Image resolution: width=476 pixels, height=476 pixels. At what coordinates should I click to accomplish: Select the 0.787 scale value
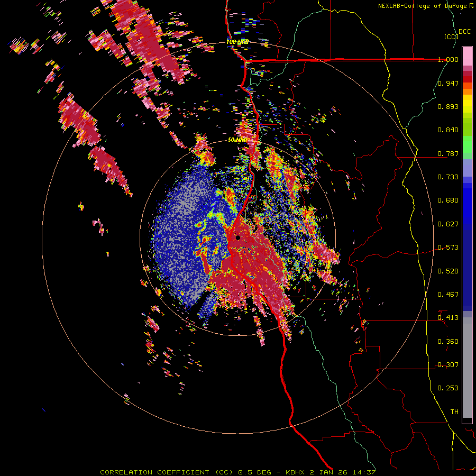[448, 153]
